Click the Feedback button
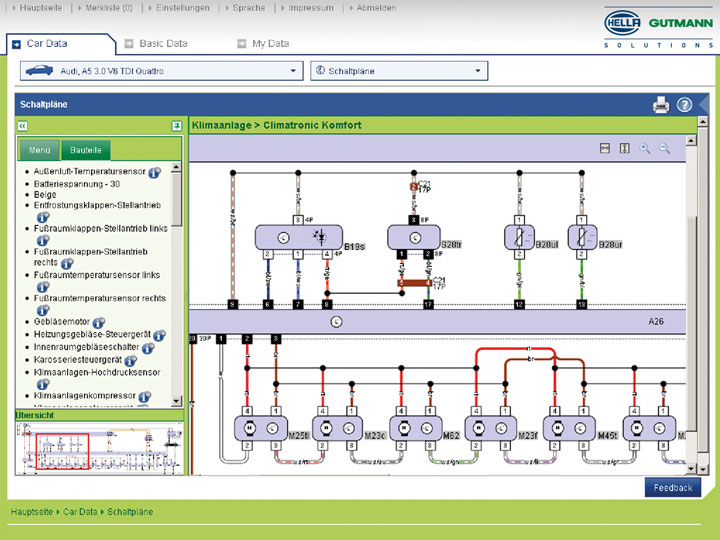This screenshot has width=720, height=540. tap(672, 488)
